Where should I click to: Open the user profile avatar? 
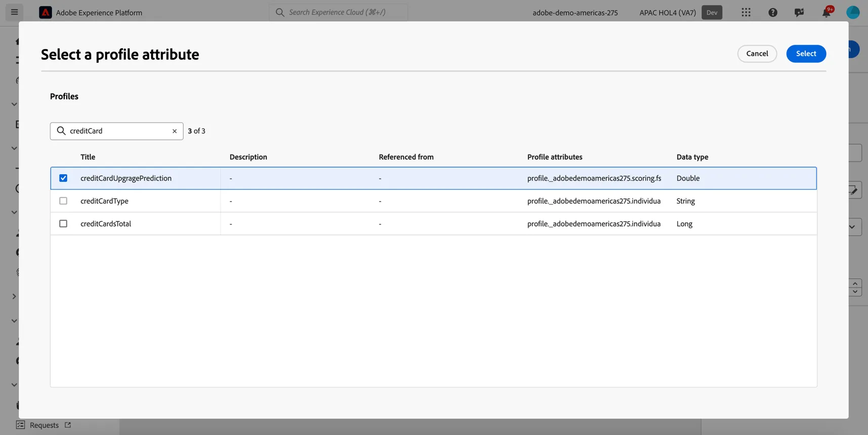(x=853, y=13)
